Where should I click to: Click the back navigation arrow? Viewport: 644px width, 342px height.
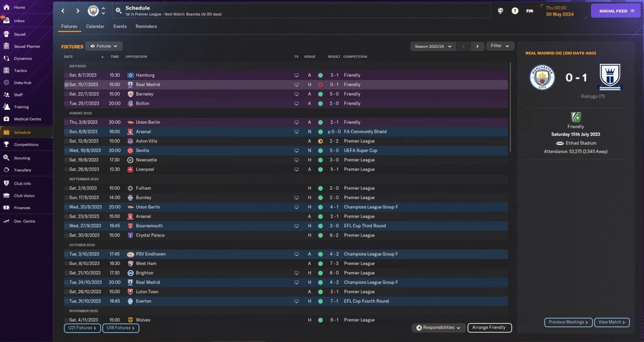pyautogui.click(x=63, y=11)
